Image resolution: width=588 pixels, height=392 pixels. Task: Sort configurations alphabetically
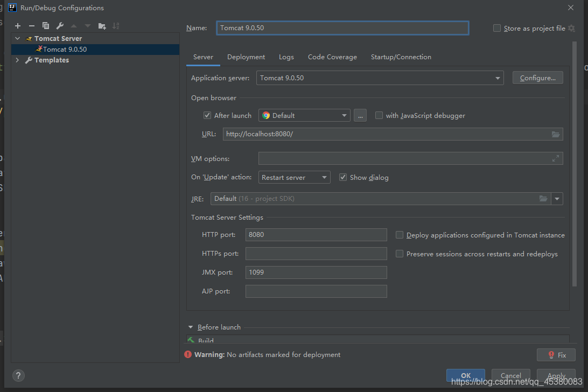pos(116,26)
